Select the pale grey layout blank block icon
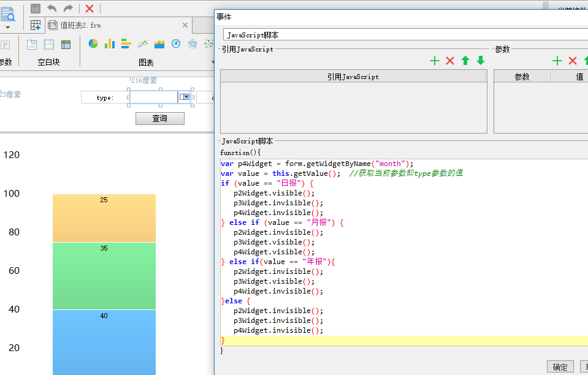 click(49, 45)
